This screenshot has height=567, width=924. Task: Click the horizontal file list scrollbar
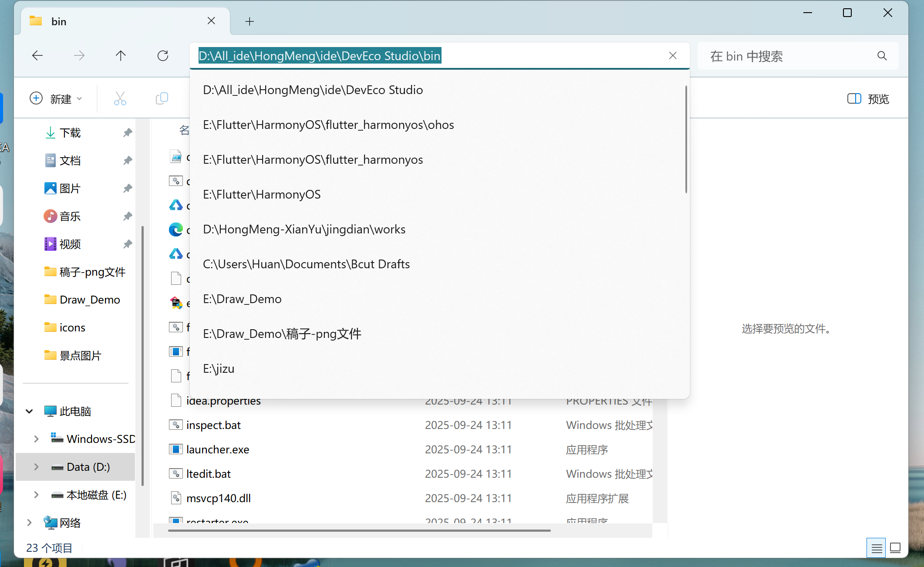point(359,530)
